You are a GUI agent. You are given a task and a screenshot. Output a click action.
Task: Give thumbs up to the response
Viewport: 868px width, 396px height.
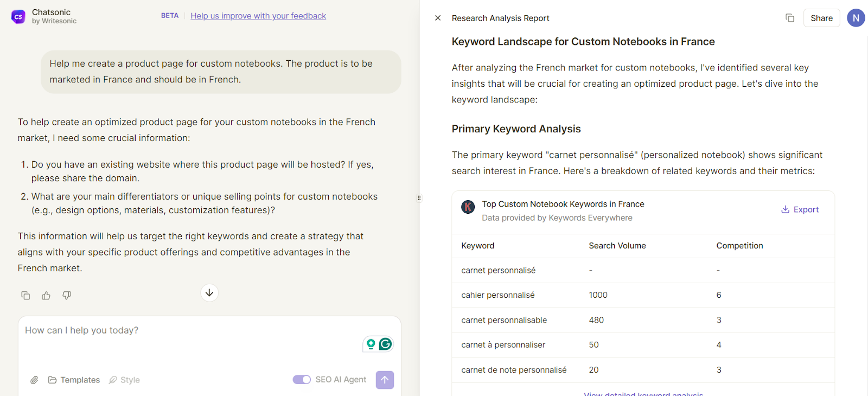tap(46, 296)
